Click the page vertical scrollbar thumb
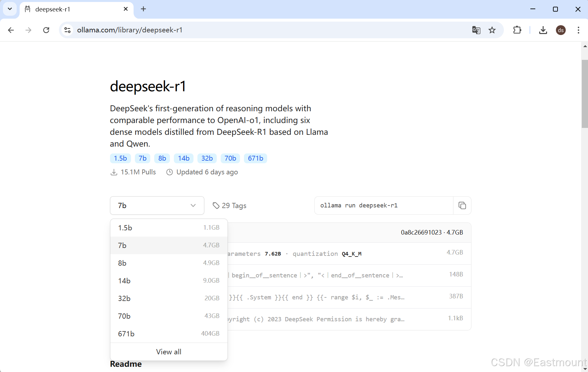 pos(585,94)
